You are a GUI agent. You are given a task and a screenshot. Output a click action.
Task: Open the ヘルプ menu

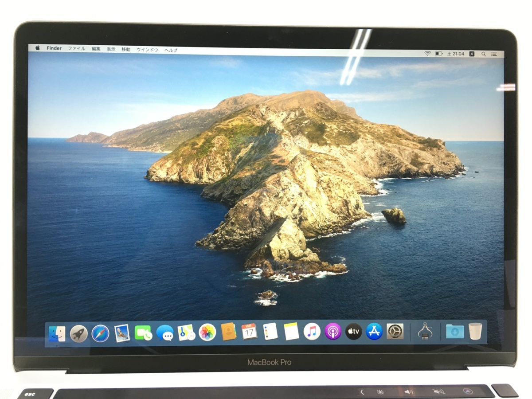171,50
